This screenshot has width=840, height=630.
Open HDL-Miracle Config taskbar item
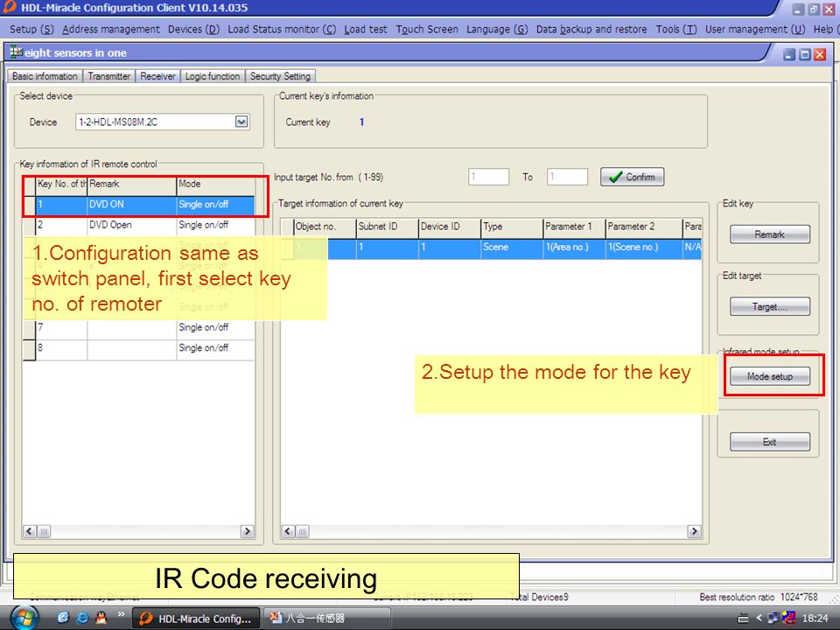(x=196, y=619)
